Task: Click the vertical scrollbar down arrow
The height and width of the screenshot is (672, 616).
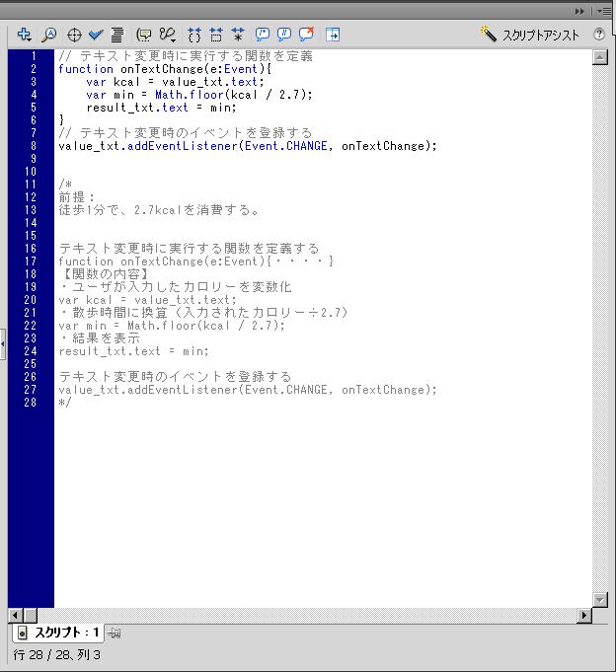Action: coord(599,600)
